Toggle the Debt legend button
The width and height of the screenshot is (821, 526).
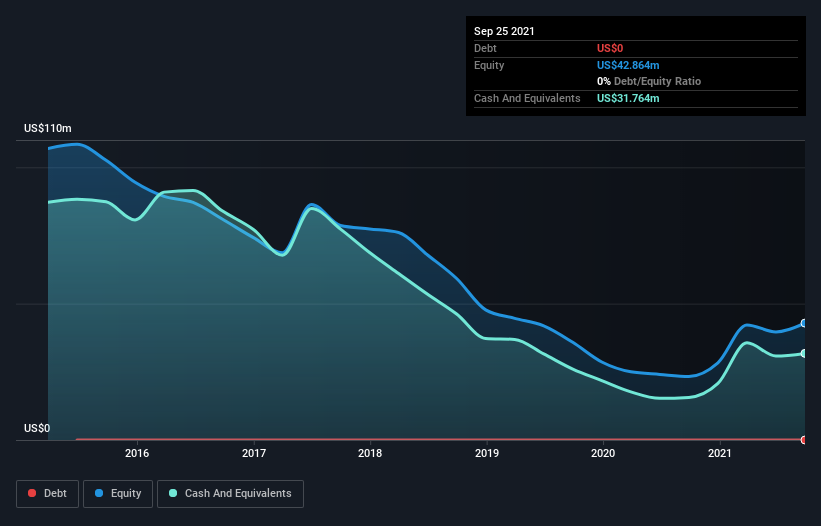(x=48, y=494)
